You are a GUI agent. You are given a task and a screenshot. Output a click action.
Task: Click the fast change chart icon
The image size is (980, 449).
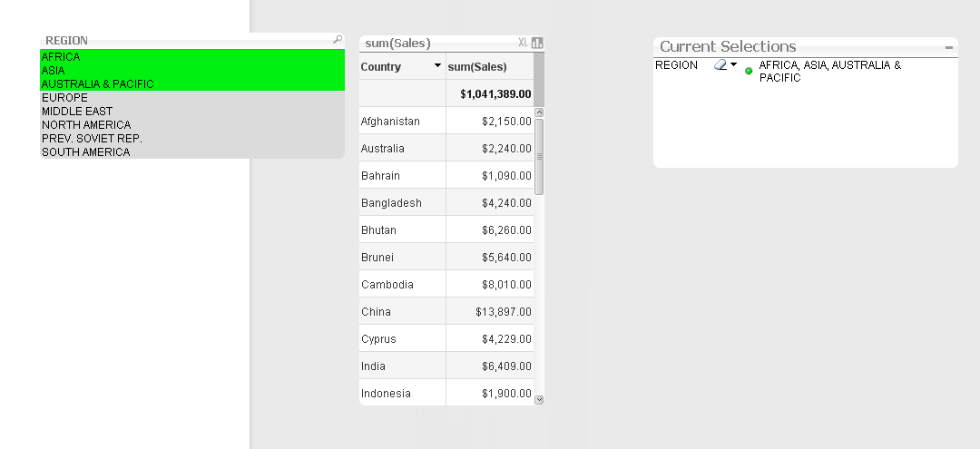tap(537, 43)
